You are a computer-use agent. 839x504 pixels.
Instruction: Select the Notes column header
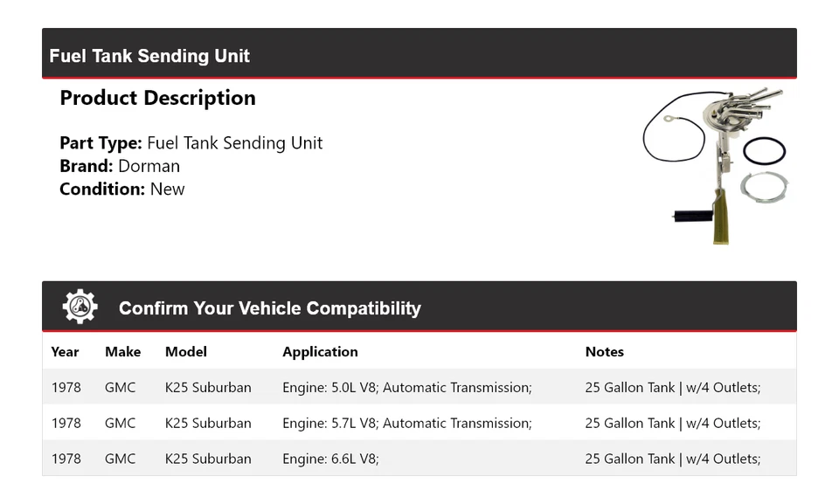pyautogui.click(x=604, y=352)
